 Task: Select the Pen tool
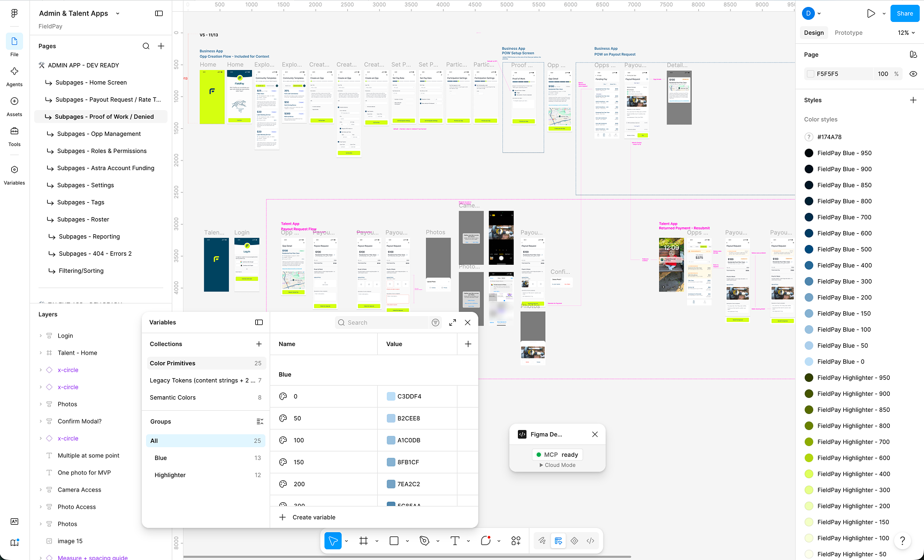(425, 541)
